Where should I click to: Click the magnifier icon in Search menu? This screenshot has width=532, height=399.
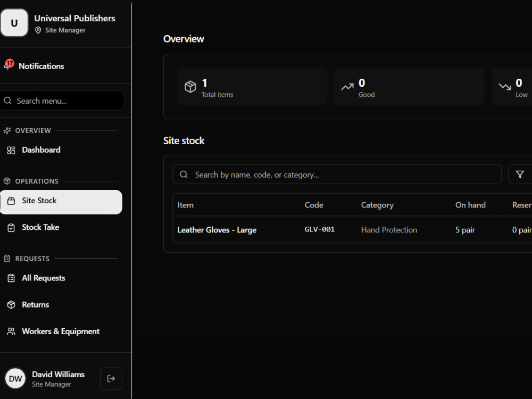pos(8,101)
